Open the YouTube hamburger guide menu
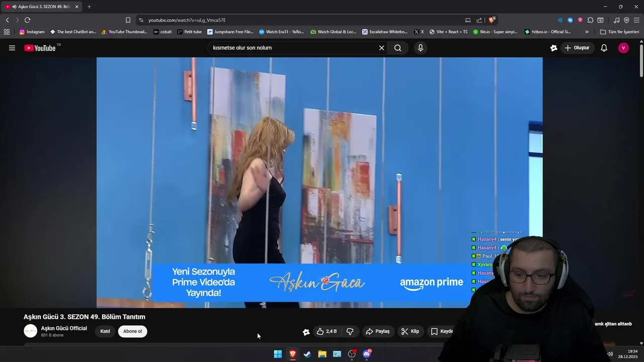 tap(12, 48)
